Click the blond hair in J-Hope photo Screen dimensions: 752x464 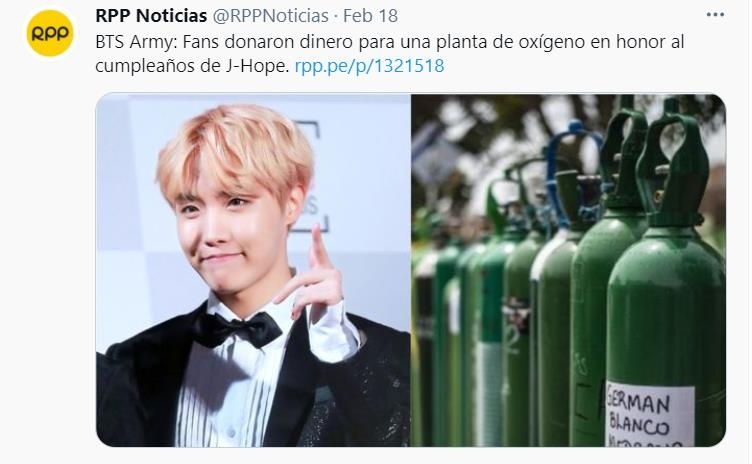tap(235, 151)
